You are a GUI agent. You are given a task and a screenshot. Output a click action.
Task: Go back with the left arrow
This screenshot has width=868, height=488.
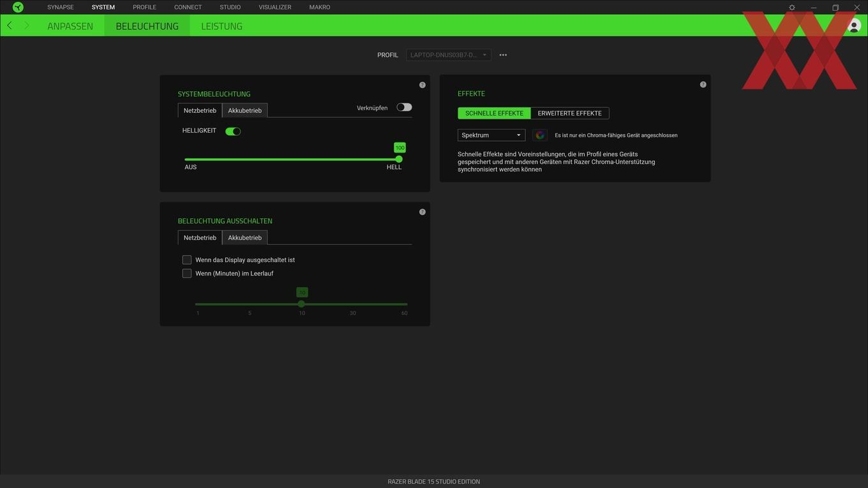10,26
